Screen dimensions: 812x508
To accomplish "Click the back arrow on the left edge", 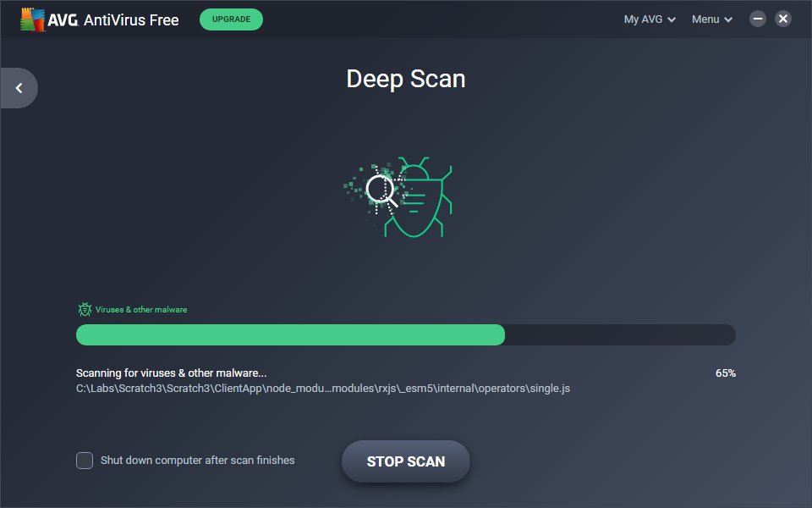I will tap(17, 87).
